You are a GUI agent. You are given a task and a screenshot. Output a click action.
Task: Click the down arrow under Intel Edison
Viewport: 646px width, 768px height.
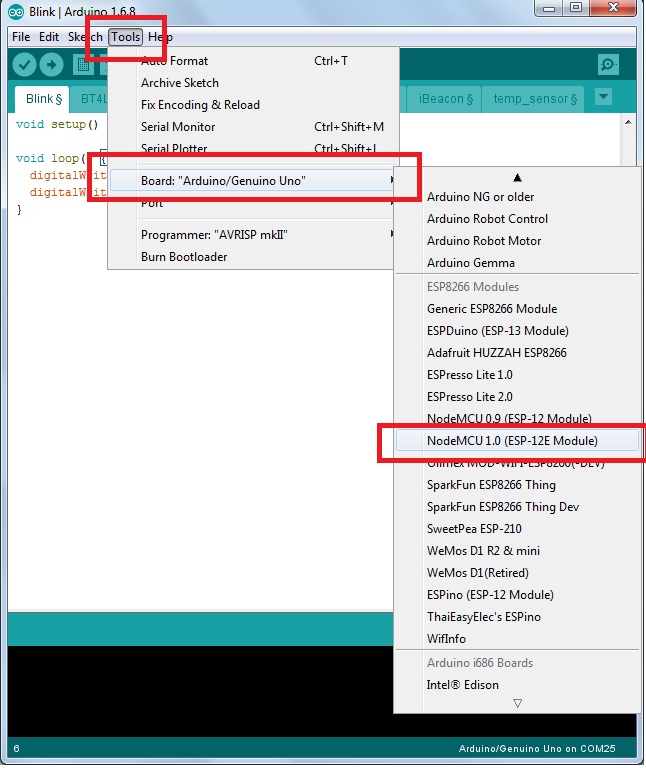[517, 703]
